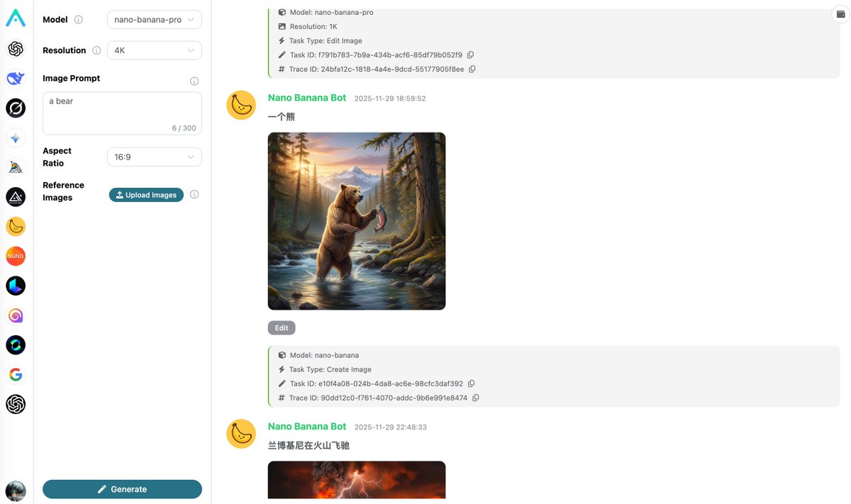Image resolution: width=851 pixels, height=504 pixels.
Task: Copy the Trace ID 24bfa12c-1818-4a4e-9dcd-55177905f8ee
Action: point(472,69)
